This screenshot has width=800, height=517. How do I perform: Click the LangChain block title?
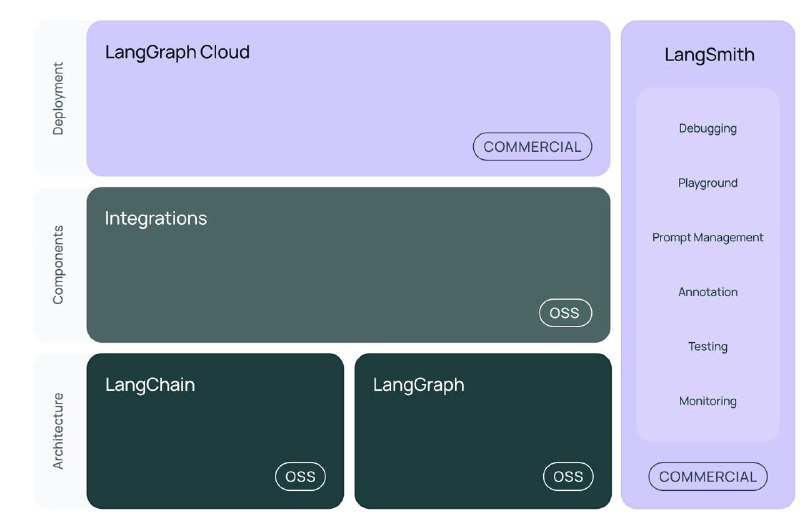pyautogui.click(x=150, y=384)
